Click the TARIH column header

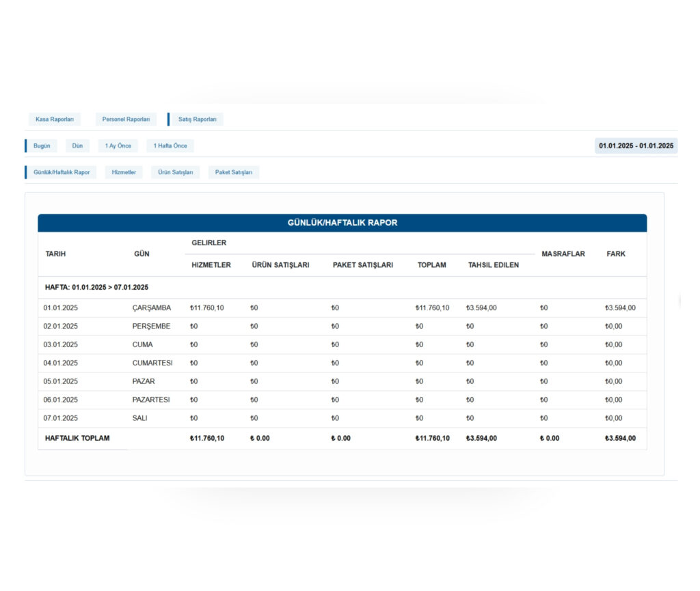point(55,254)
